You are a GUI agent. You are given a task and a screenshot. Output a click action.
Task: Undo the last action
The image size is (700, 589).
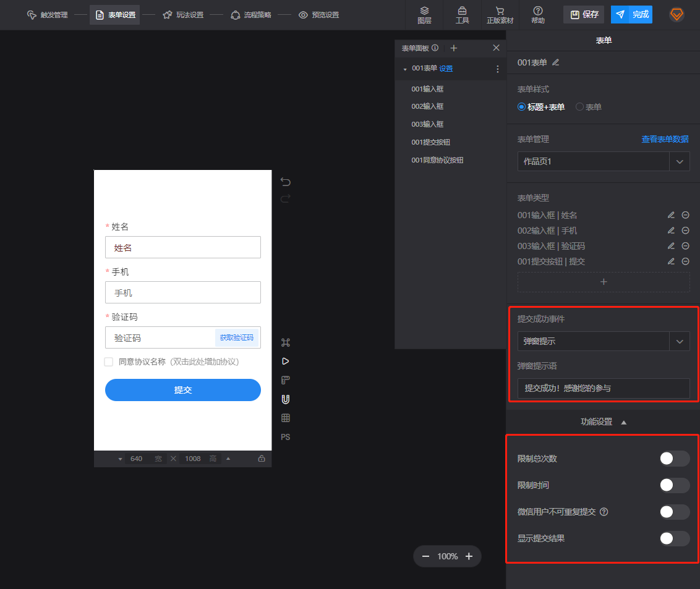[285, 182]
